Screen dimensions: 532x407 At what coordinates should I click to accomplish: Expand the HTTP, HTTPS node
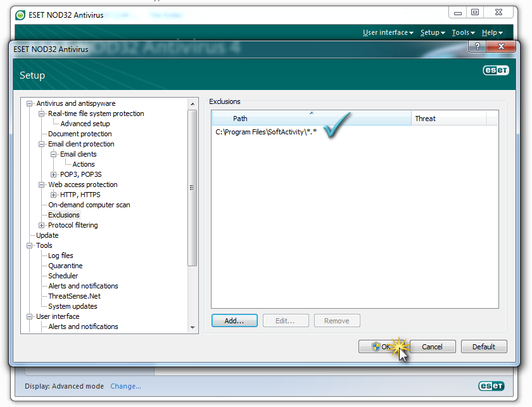coord(53,195)
